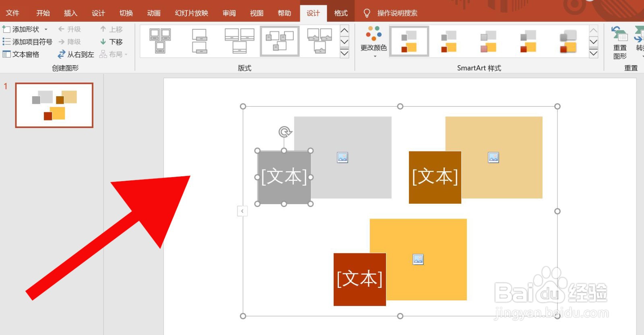Click top-center SmartArt frame handle
The width and height of the screenshot is (644, 335).
pos(400,106)
